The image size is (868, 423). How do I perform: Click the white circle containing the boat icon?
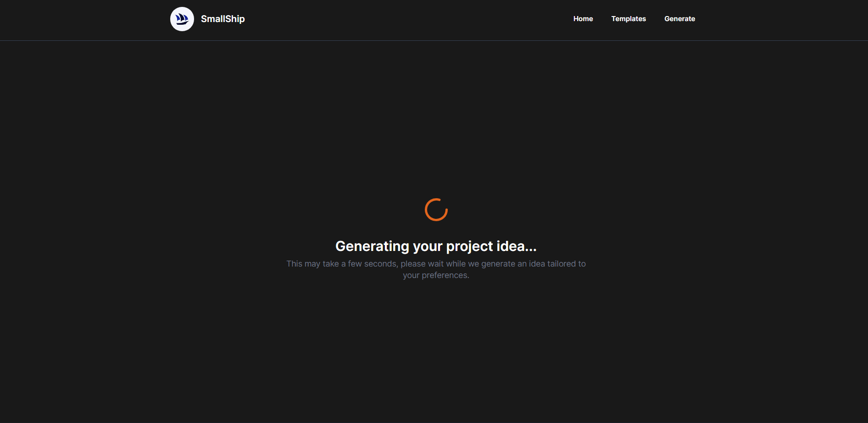click(182, 19)
